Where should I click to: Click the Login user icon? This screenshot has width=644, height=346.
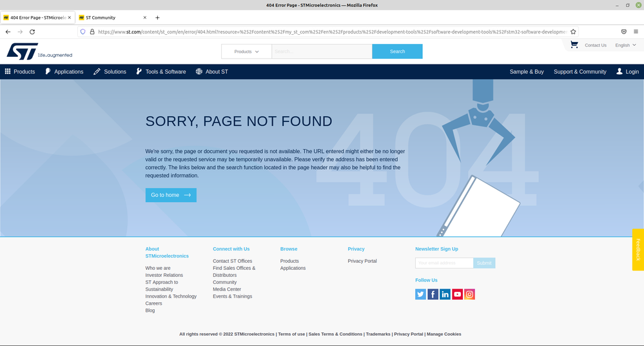tap(620, 71)
